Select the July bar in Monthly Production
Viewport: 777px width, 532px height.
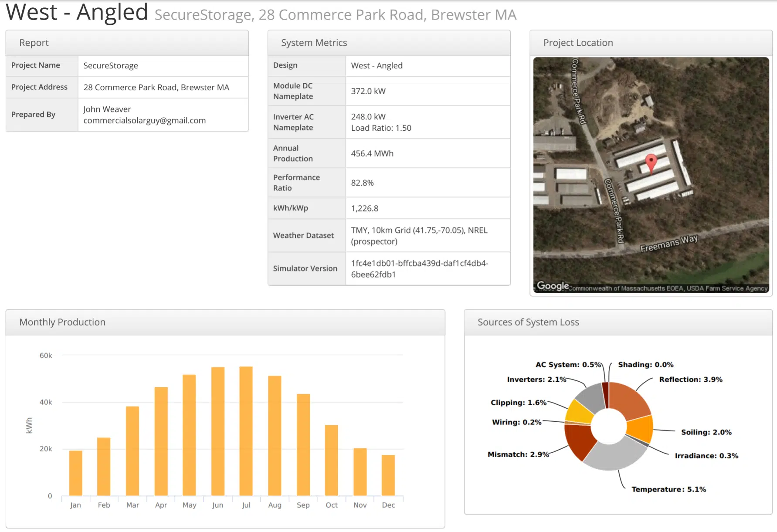pos(246,430)
